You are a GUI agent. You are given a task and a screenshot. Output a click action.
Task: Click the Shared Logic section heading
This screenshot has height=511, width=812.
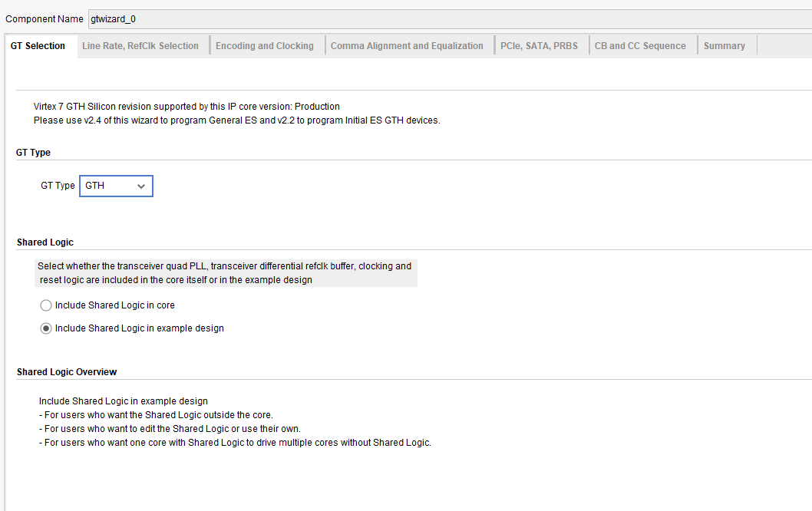(x=45, y=242)
